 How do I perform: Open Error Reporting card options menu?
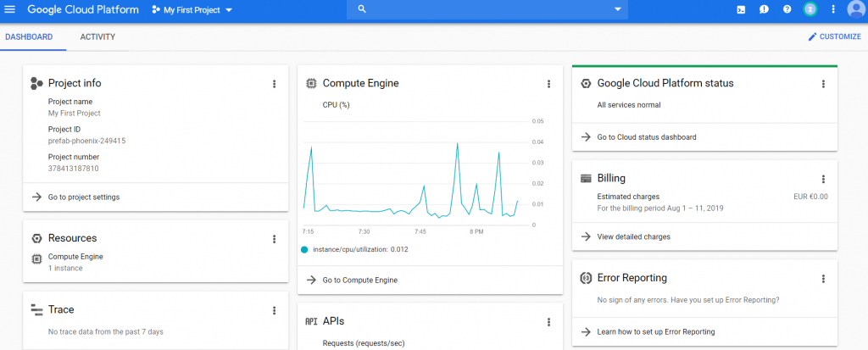click(x=823, y=279)
